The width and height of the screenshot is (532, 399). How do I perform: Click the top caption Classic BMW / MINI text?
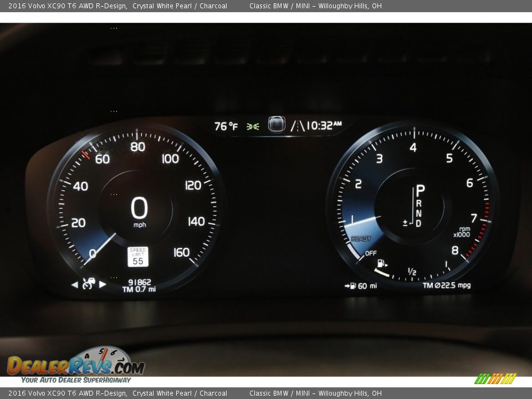pos(279,6)
